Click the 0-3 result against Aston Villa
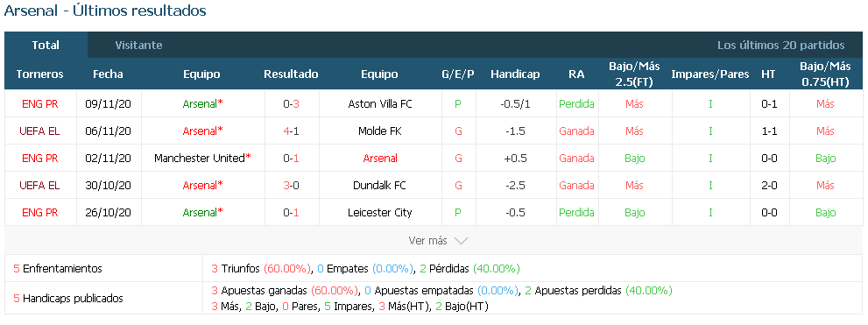868x325 pixels. pos(291,103)
